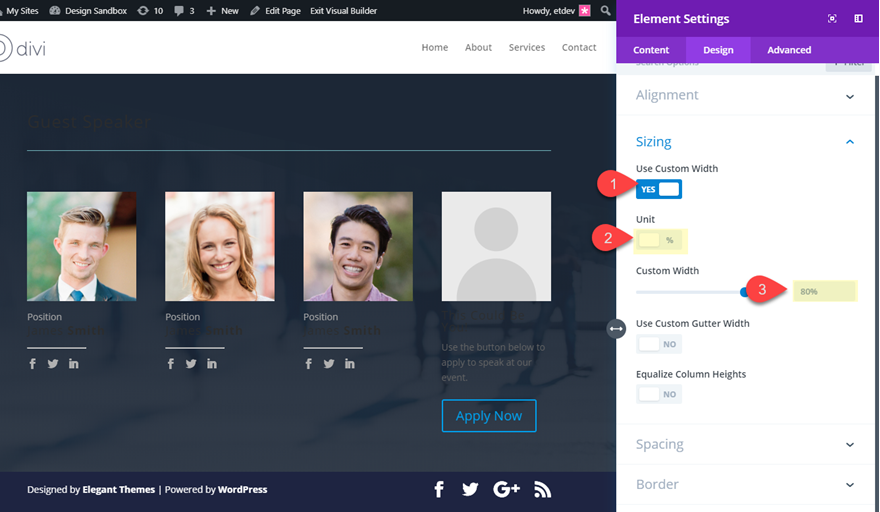Click the horizontal resize handle of settings panel

[616, 329]
